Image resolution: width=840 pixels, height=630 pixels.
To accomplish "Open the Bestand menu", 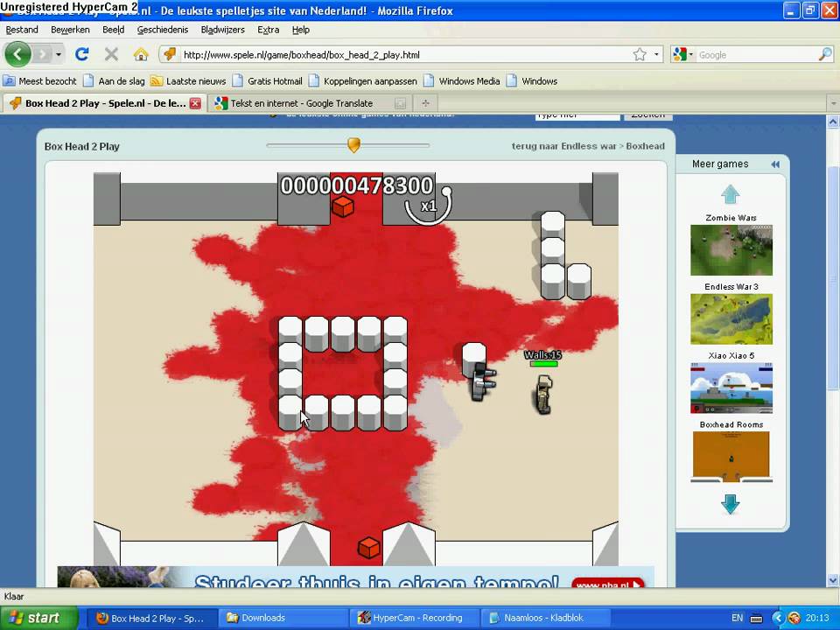I will click(22, 30).
